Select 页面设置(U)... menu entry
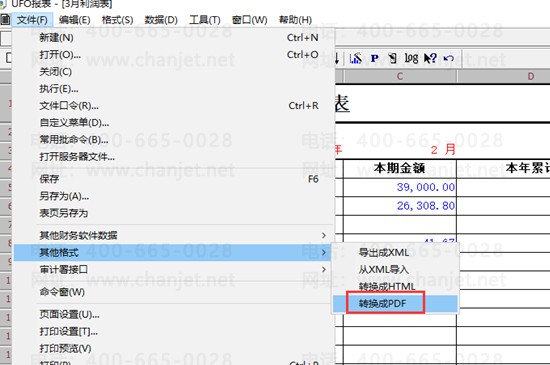Screen dimensions: 550x365 coord(69,315)
